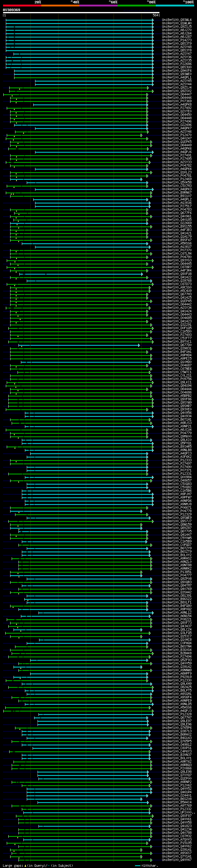Click the white query sequence bar
This screenshot has height=868, width=197.
(81, 13)
